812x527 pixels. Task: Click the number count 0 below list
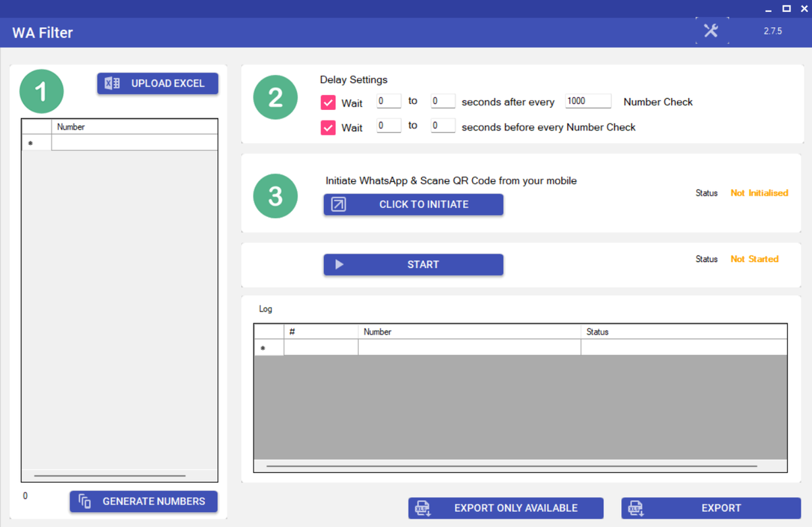tap(26, 495)
